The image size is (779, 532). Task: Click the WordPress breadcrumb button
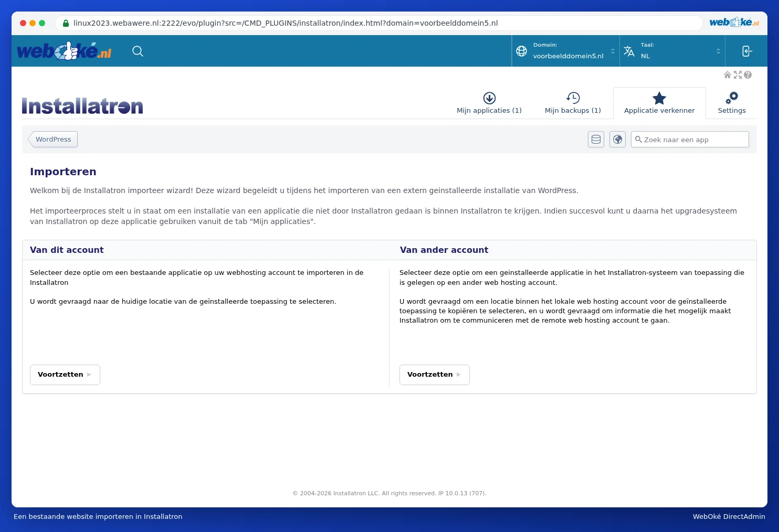[53, 139]
